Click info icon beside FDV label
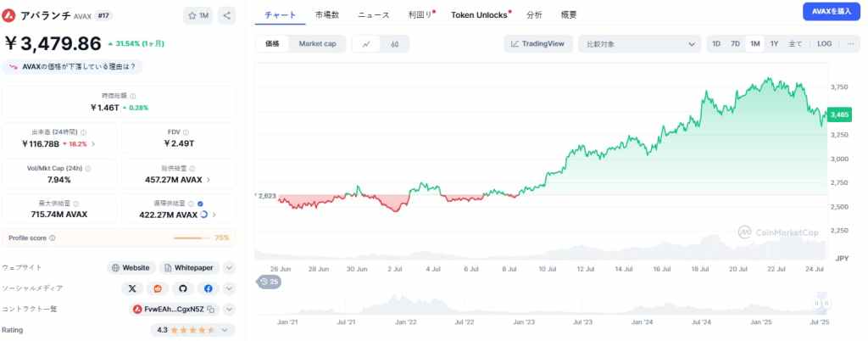The image size is (868, 341). 186,132
